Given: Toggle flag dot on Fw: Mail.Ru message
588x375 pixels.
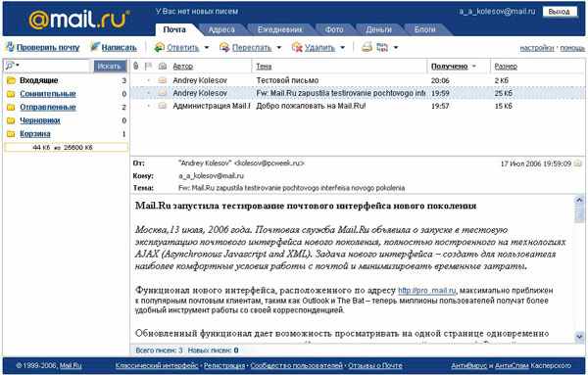Looking at the screenshot, I should [x=149, y=93].
